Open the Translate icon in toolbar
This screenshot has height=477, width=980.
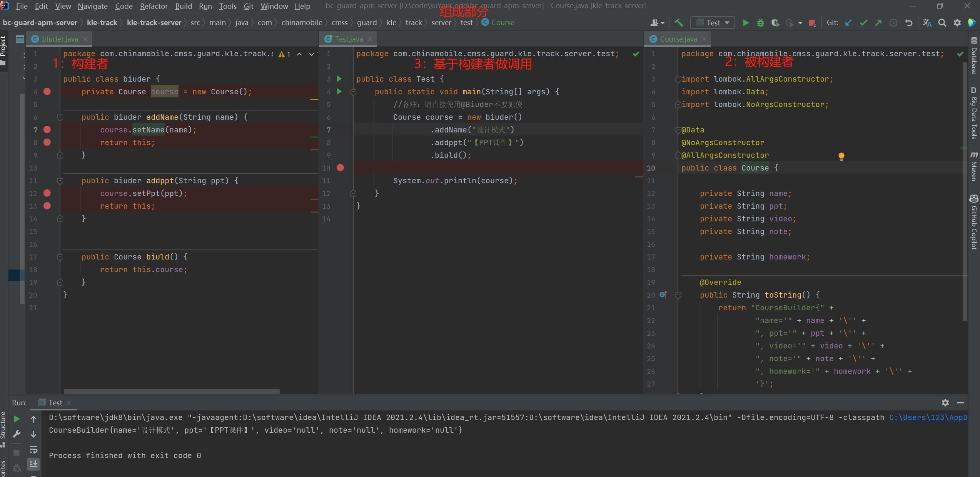(927, 23)
